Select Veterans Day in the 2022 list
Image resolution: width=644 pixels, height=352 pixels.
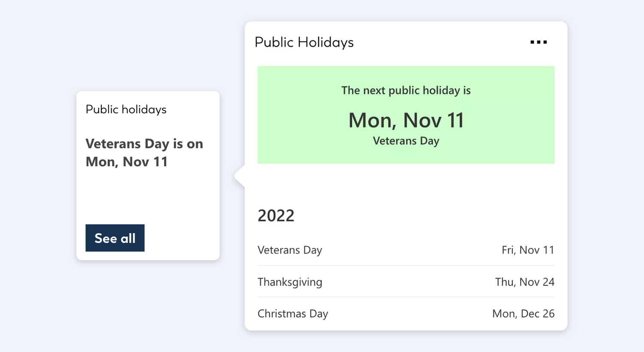tap(290, 250)
